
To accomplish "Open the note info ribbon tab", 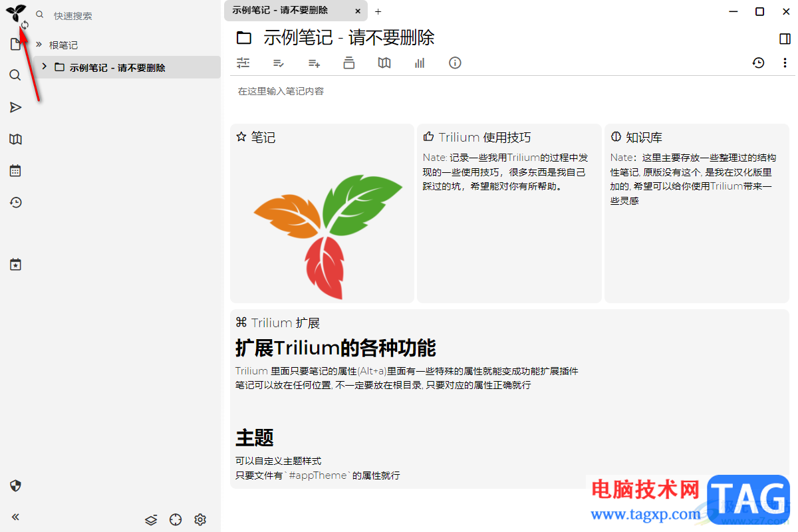I will click(x=455, y=63).
